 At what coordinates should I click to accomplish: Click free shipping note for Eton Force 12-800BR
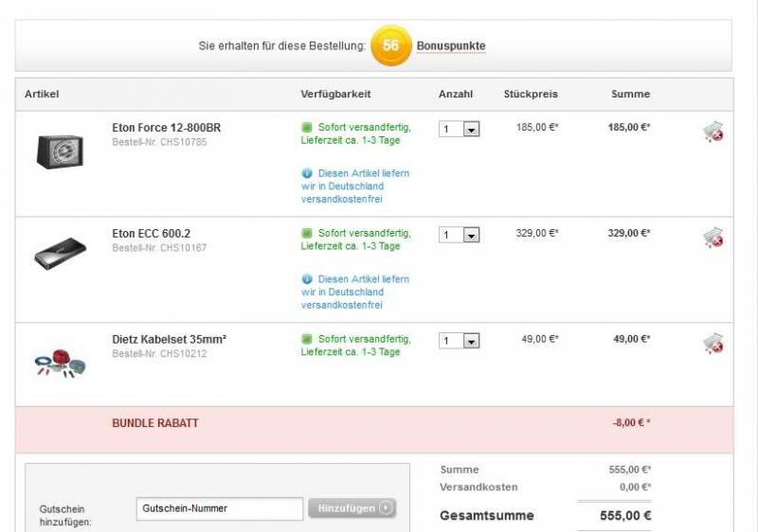coord(355,186)
